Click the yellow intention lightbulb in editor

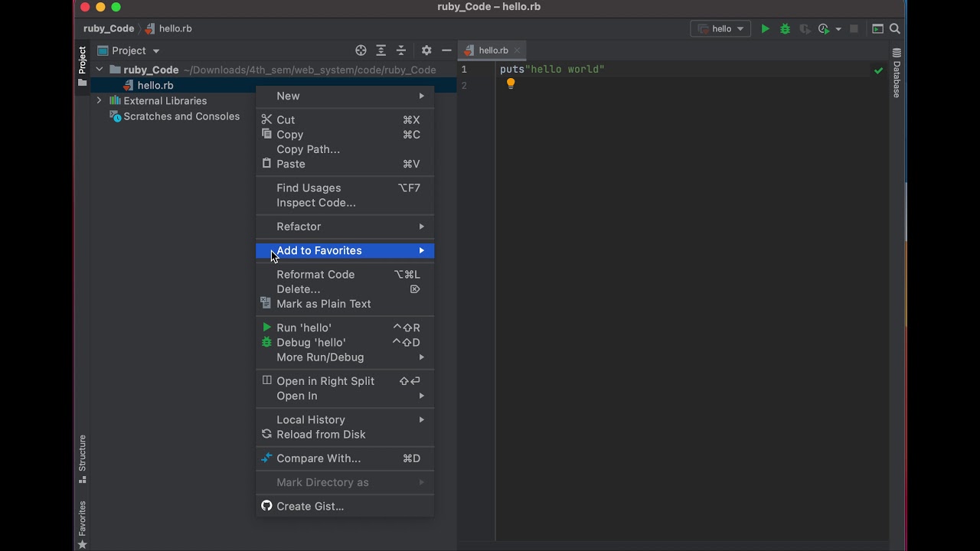tap(511, 84)
